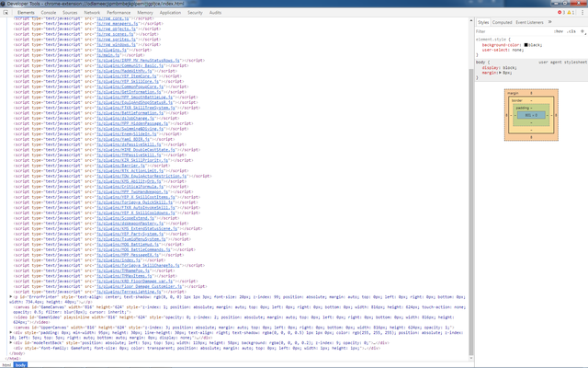Open the Floor_Damage_Customizer.js plugin link

139,286
